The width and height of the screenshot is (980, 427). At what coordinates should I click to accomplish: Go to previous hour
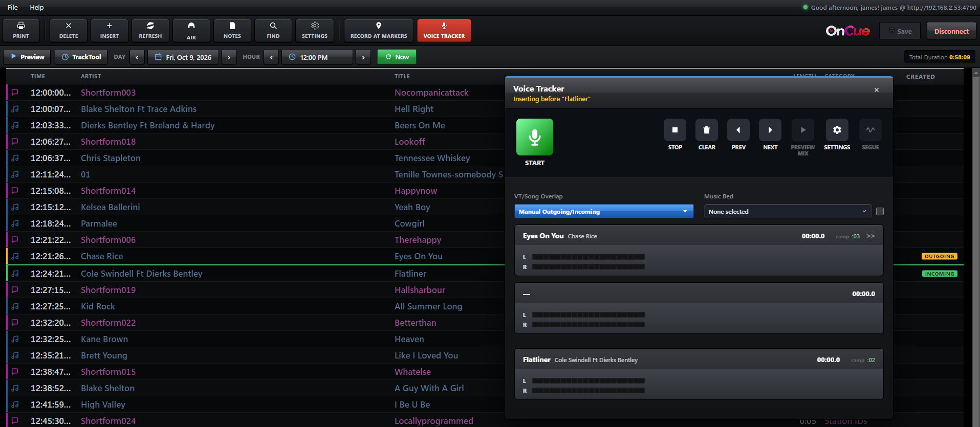coord(271,57)
